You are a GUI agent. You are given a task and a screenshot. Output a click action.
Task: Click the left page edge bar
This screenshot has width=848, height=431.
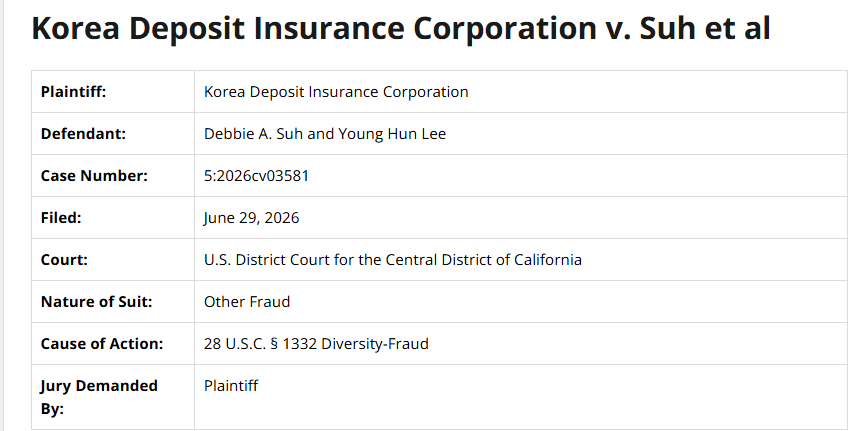point(2,215)
